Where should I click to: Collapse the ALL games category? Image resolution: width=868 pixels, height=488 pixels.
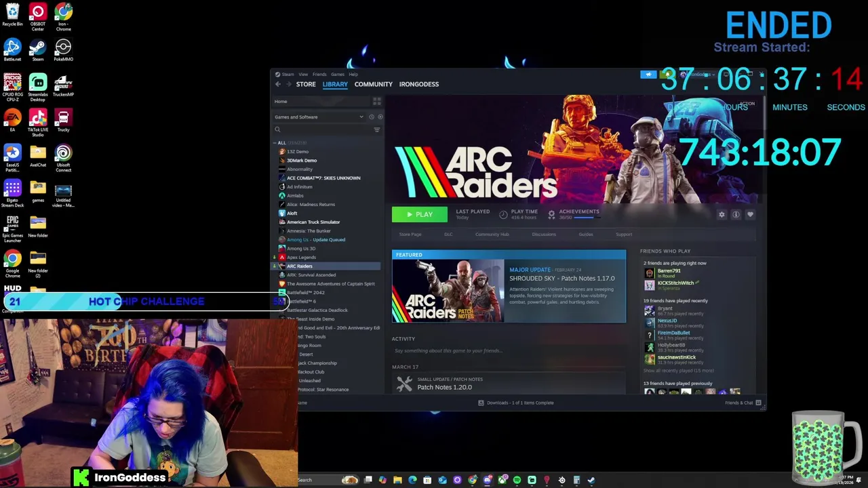[x=275, y=143]
